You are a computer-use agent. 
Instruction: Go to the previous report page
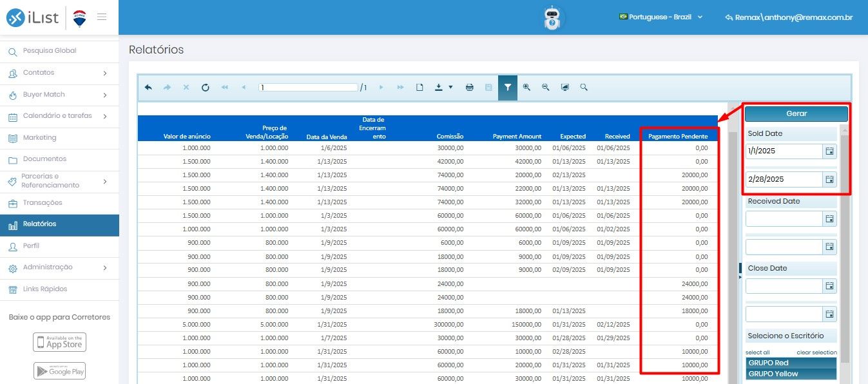pyautogui.click(x=244, y=88)
